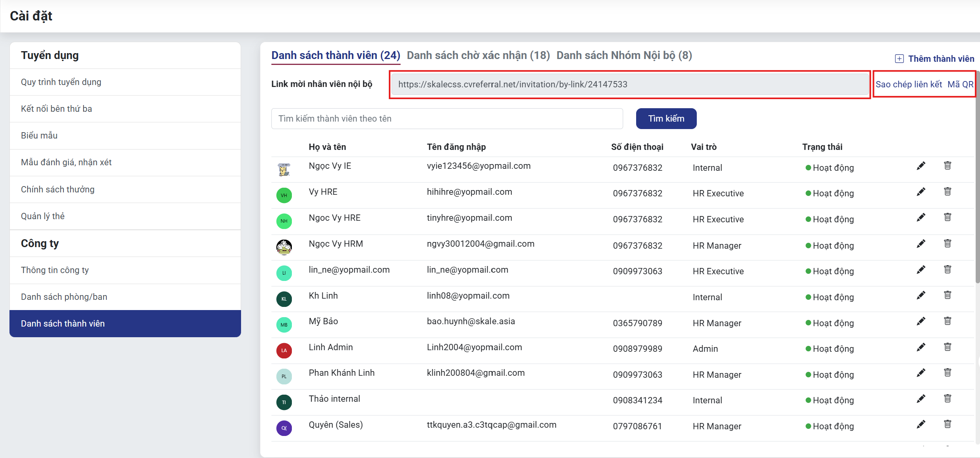Click trash icon for Mỹ Bảo row
980x458 pixels.
pos(947,321)
